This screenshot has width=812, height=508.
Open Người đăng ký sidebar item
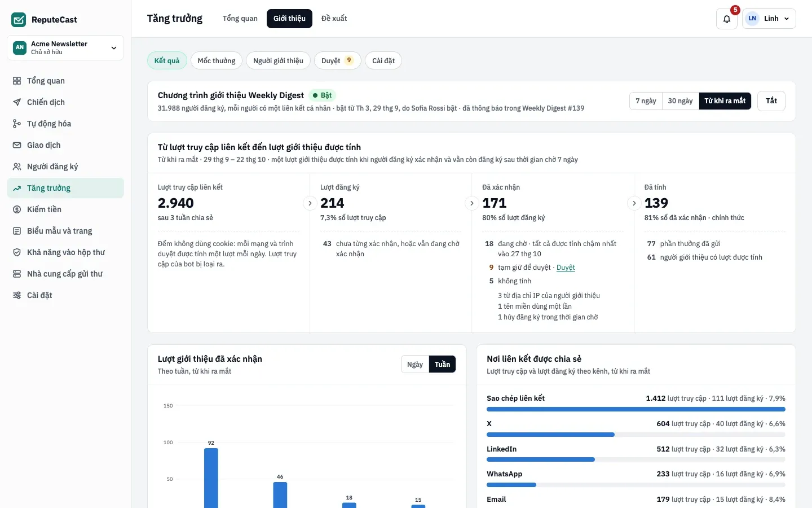click(x=65, y=167)
